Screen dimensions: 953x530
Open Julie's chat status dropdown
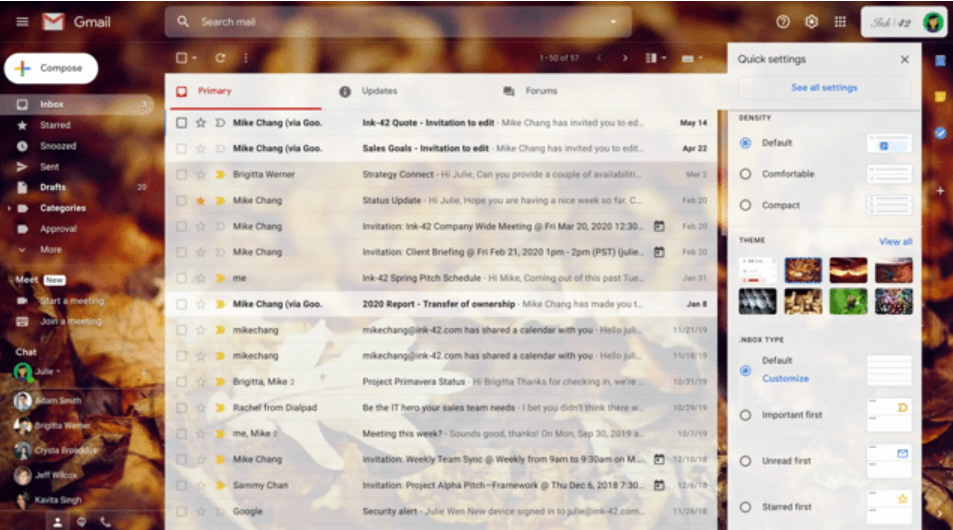[58, 371]
